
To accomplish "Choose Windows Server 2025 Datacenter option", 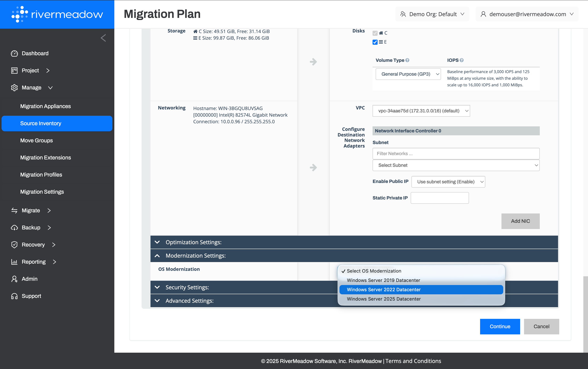I will [384, 299].
